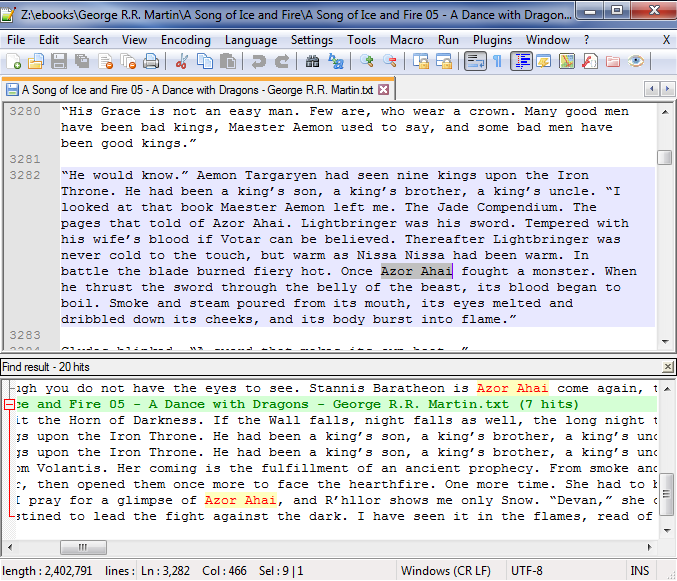Paste with the clipboard icon
Image resolution: width=677 pixels, height=581 pixels.
[x=228, y=61]
